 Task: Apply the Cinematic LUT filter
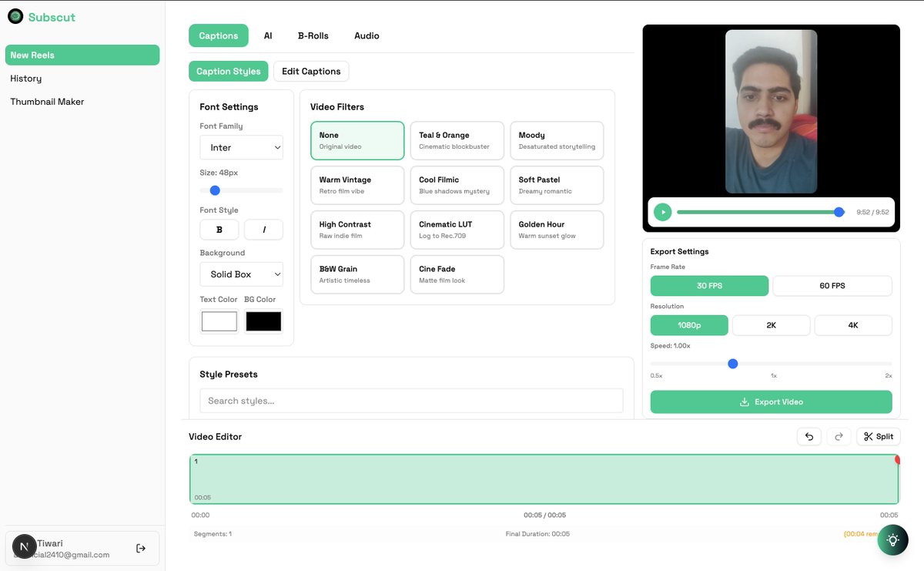tap(457, 230)
